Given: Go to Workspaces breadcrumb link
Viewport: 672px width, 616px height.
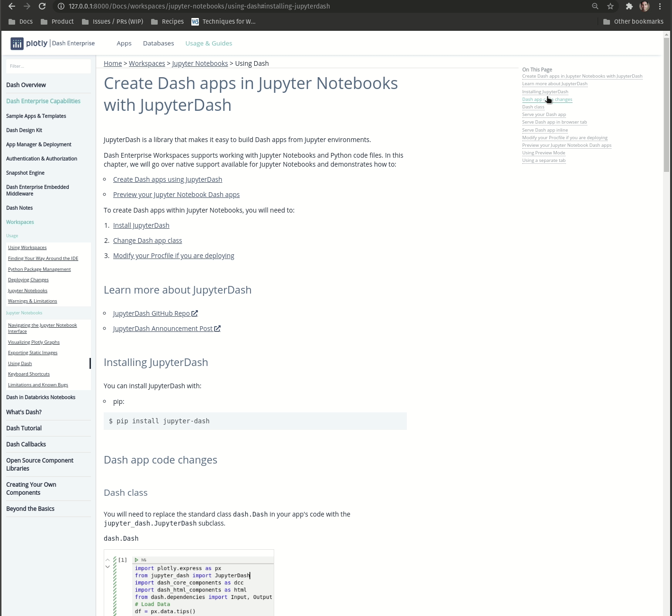Looking at the screenshot, I should [147, 63].
